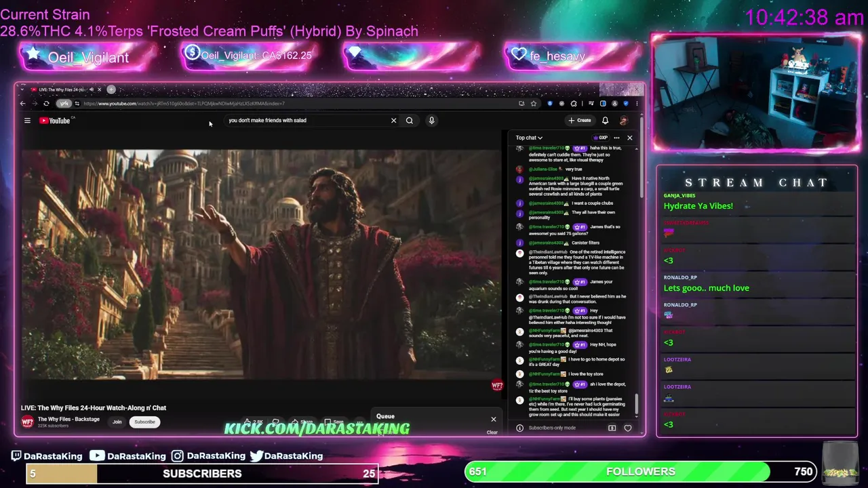Bookmark this page with star icon
The width and height of the screenshot is (868, 488).
point(534,104)
